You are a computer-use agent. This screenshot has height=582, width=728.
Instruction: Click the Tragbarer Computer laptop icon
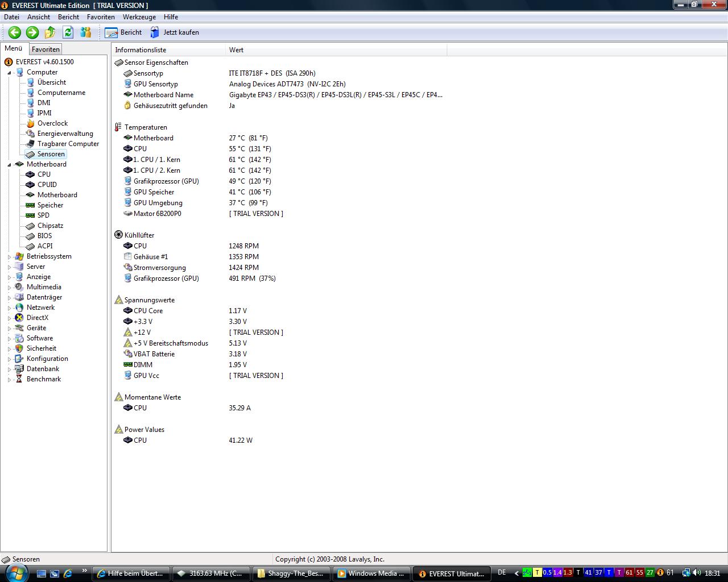(30, 144)
